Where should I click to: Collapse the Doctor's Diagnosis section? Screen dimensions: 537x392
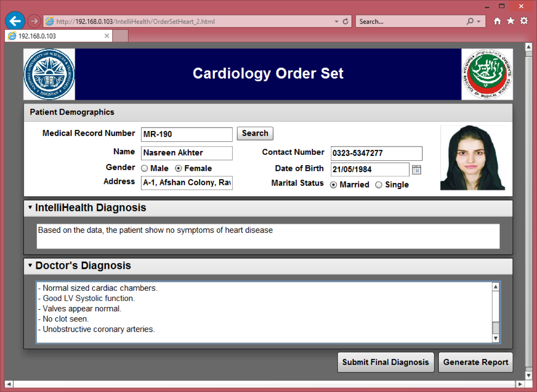(x=30, y=265)
